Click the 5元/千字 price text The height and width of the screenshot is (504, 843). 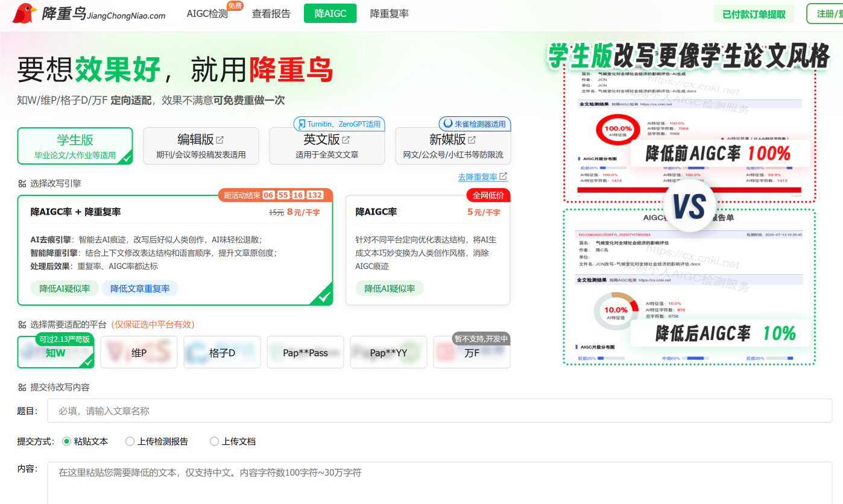click(484, 212)
